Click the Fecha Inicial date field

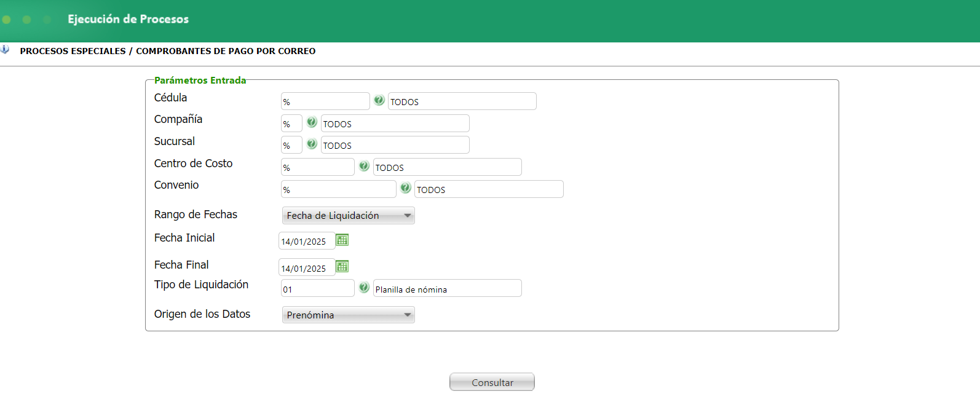(307, 241)
